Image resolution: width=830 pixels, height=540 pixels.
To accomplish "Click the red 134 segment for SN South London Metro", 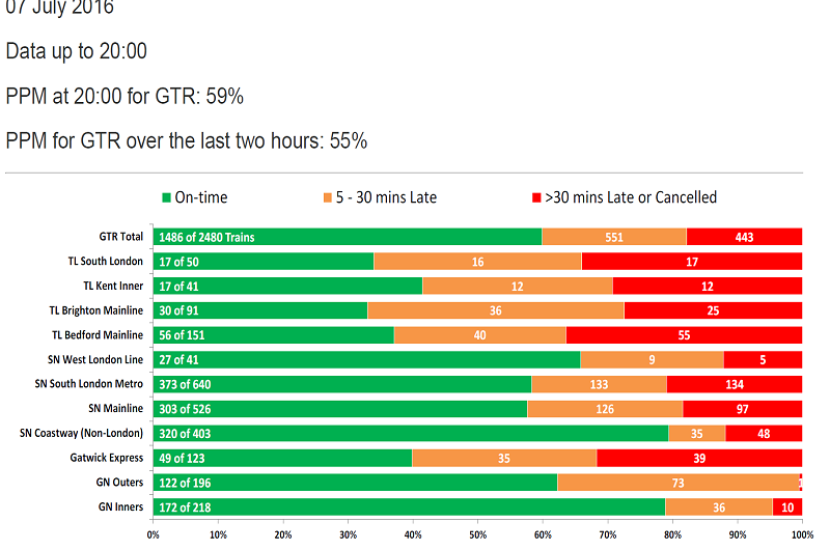I will point(734,384).
